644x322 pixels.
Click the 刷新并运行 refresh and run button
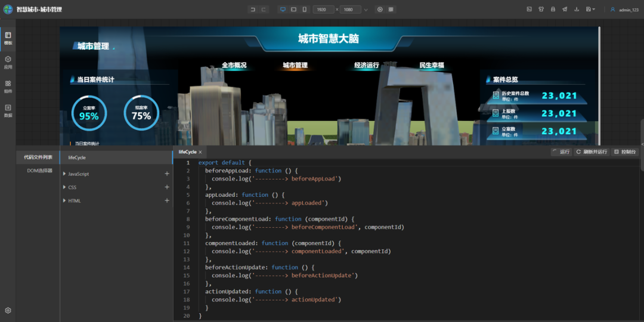point(592,152)
